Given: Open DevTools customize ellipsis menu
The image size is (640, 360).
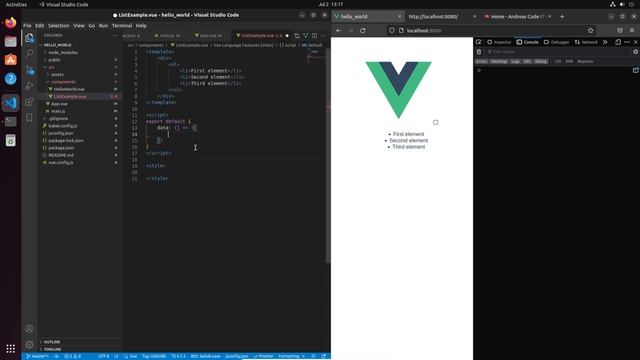Looking at the screenshot, I should click(627, 42).
